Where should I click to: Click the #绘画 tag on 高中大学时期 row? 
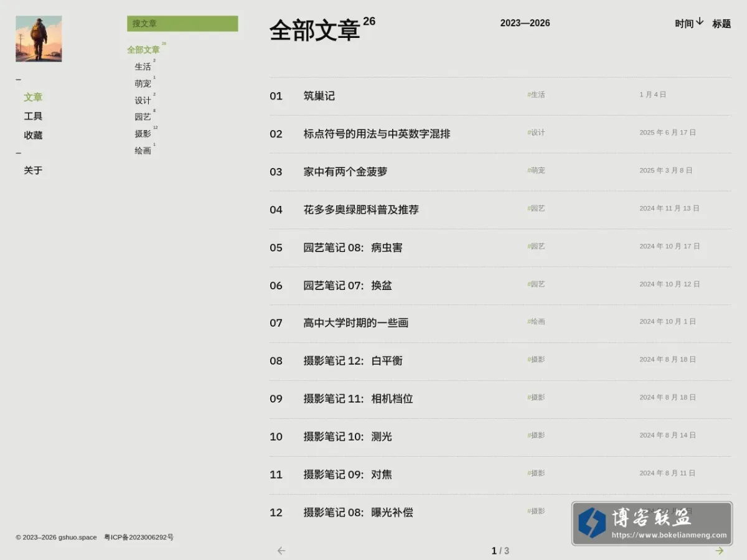coord(536,322)
